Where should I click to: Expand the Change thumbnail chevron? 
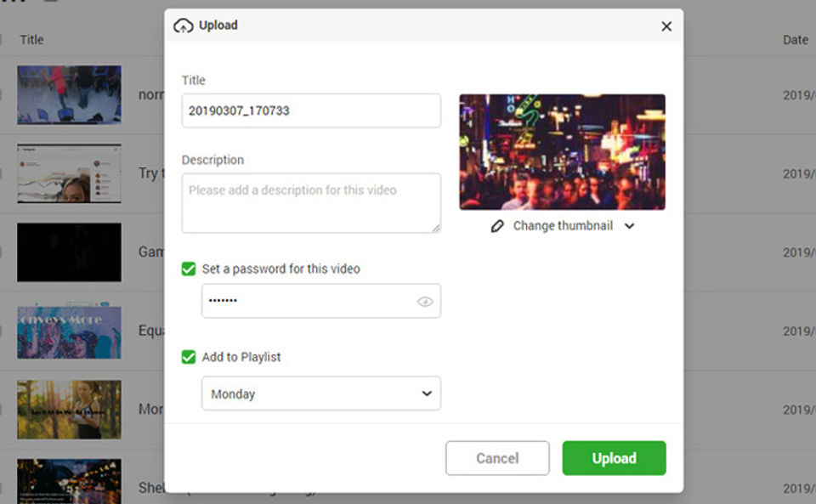coord(629,226)
